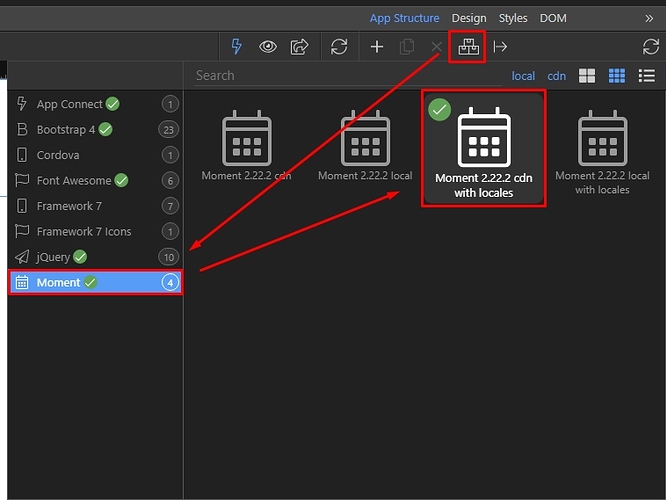Switch to large thumbnails grid view
Screen dimensions: 666x500
[x=587, y=76]
